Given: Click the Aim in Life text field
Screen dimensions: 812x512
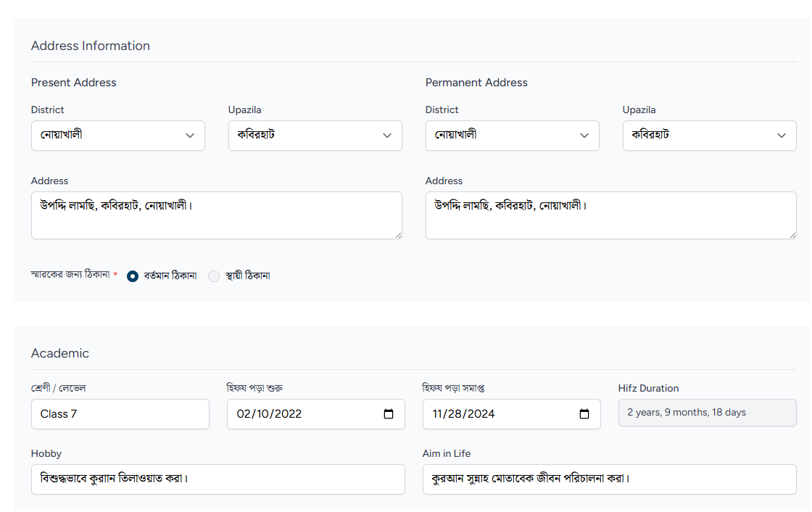Looking at the screenshot, I should click(609, 479).
